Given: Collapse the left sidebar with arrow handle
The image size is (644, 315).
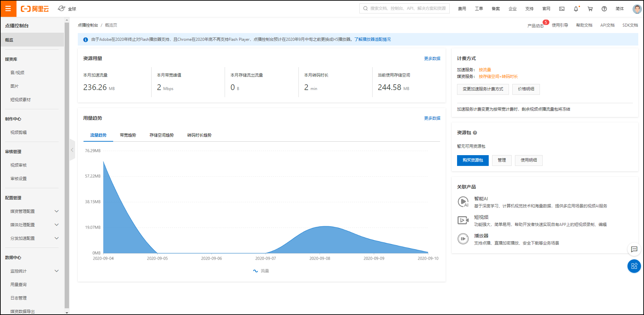Looking at the screenshot, I should point(72,150).
